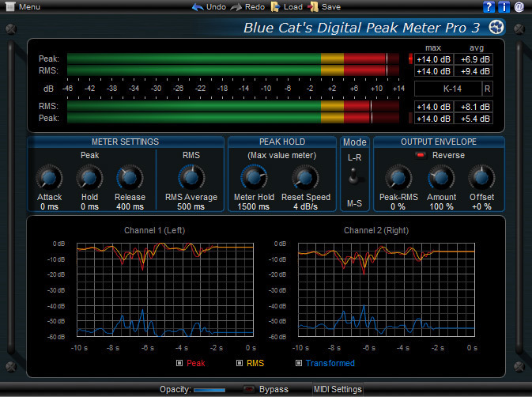Click top Peak max value +14.0 dB

click(434, 59)
